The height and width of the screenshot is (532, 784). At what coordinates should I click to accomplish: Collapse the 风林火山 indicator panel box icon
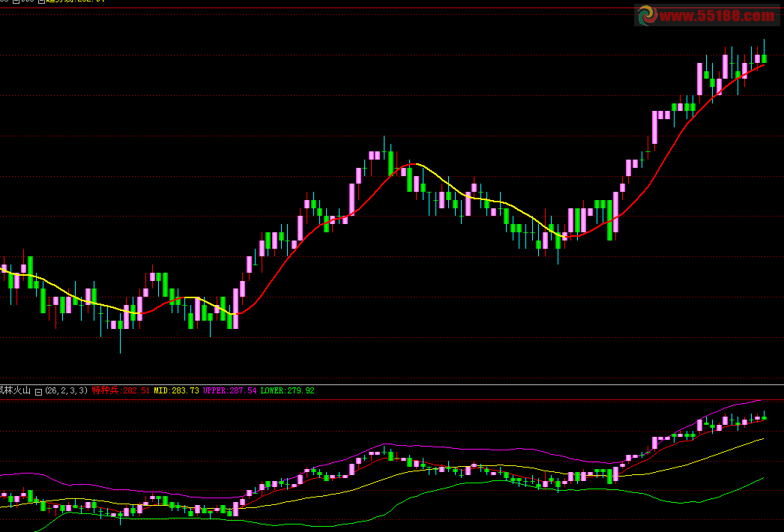point(38,391)
